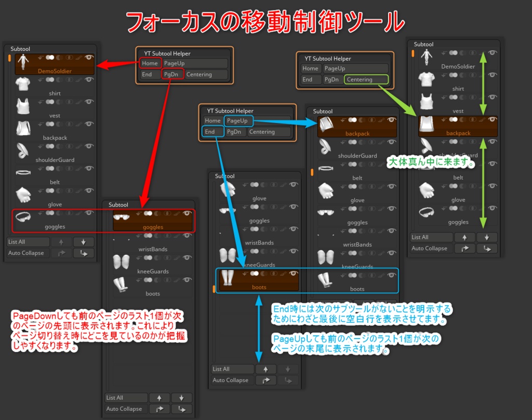The width and height of the screenshot is (532, 420).
Task: Select the DemoSoldier subtool thumbnail
Action: [23, 61]
